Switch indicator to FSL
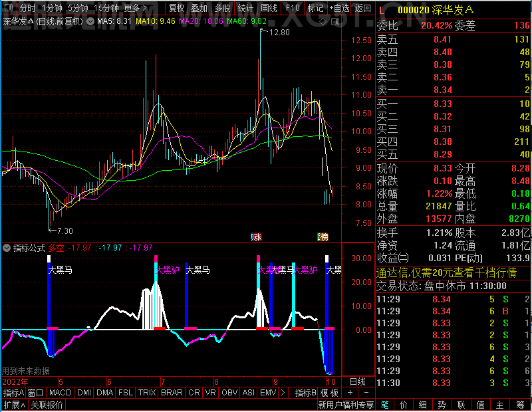This screenshot has height=412, width=532. coord(126,393)
